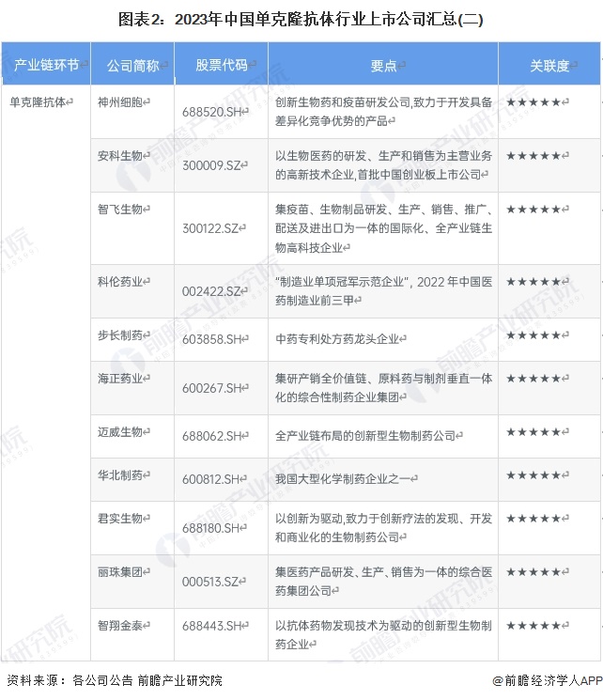Click the star rating for 丽珠集团
This screenshot has width=603, height=700.
pyautogui.click(x=533, y=572)
